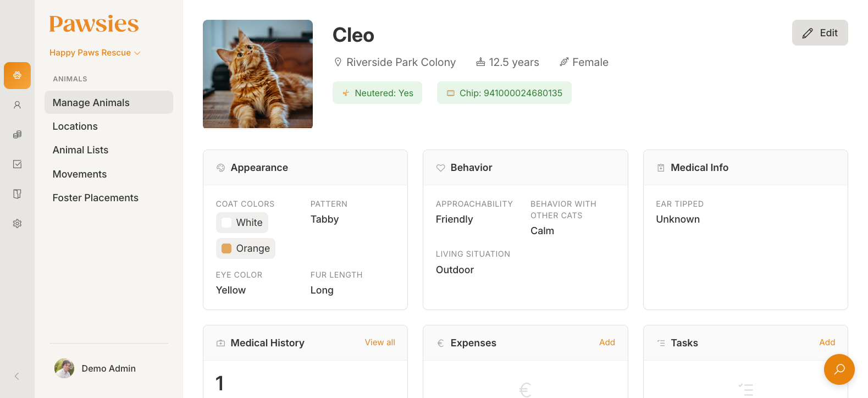Click the orange search magnifier button
868x398 pixels.
pos(839,369)
